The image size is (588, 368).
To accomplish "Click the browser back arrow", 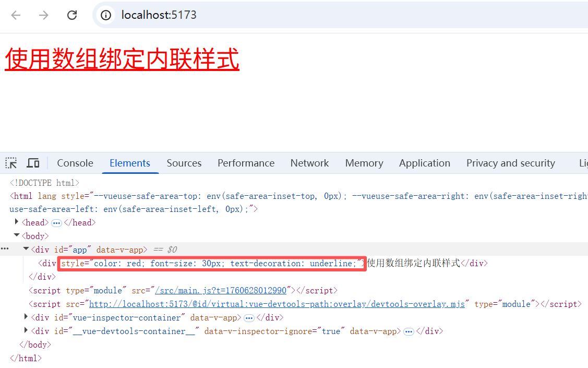I will (x=16, y=15).
